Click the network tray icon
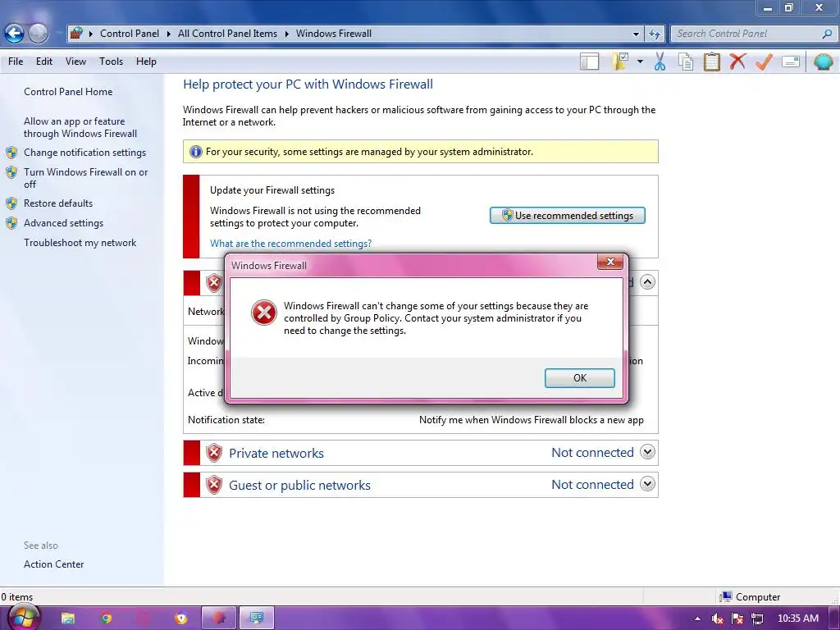 (757, 619)
